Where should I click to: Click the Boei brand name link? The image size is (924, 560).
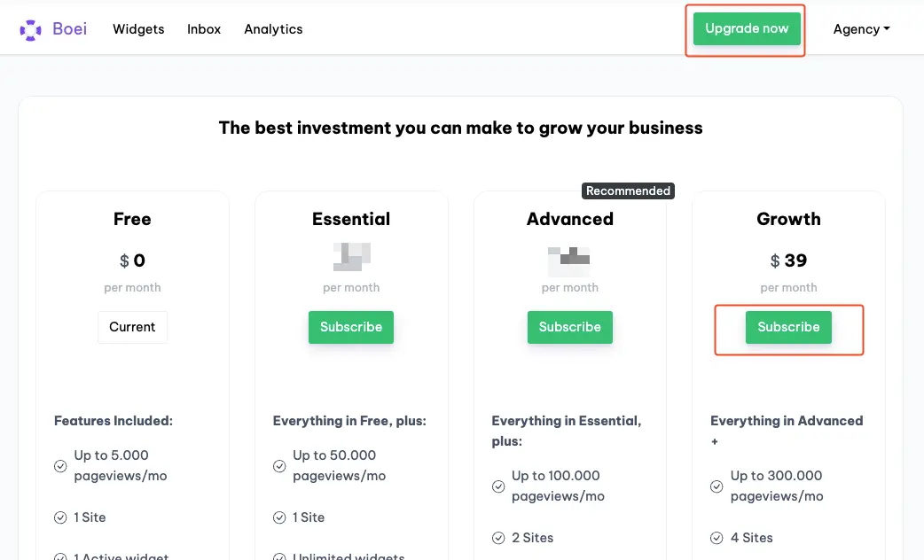(70, 29)
